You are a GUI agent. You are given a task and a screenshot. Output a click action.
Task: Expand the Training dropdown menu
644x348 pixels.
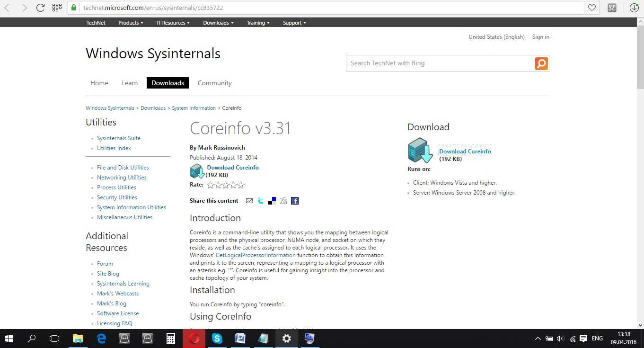click(258, 23)
